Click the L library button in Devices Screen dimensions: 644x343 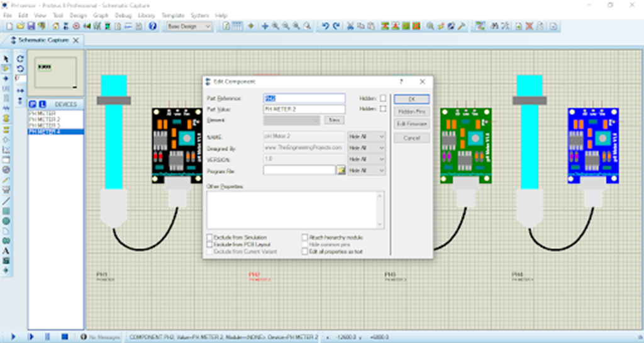42,104
